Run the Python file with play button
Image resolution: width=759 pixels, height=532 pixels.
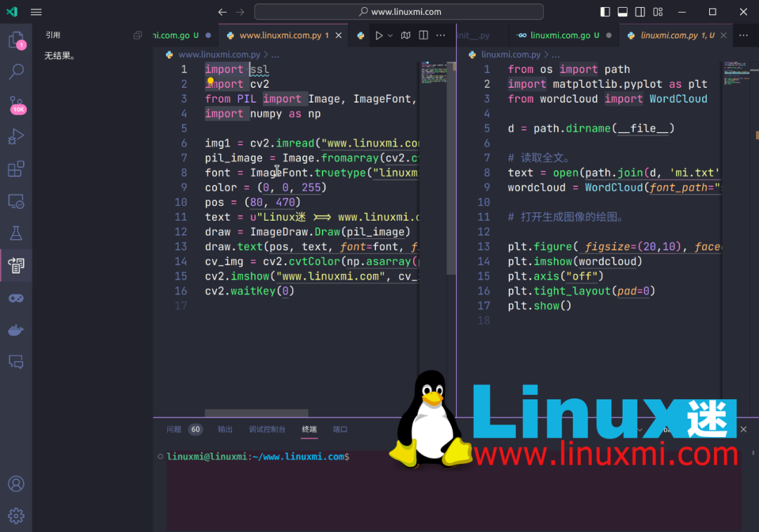(x=379, y=35)
